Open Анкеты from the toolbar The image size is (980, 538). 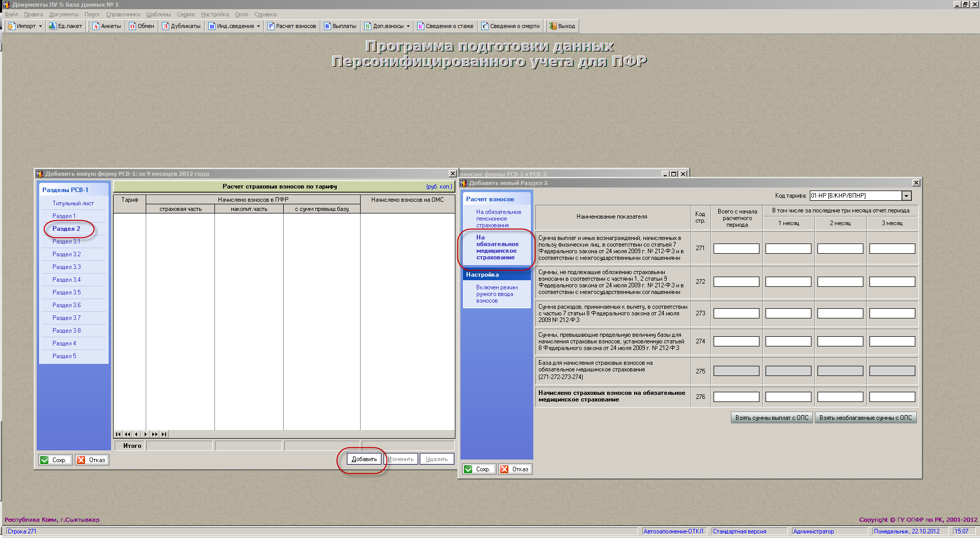96,26
